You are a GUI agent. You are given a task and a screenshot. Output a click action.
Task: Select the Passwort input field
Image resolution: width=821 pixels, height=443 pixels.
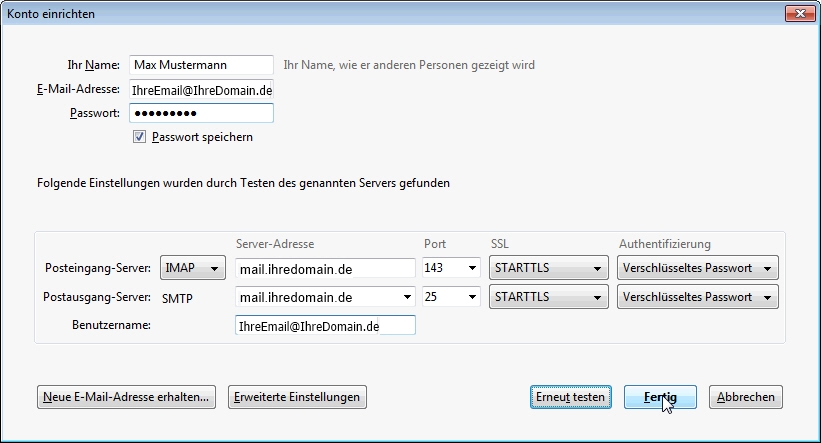201,113
